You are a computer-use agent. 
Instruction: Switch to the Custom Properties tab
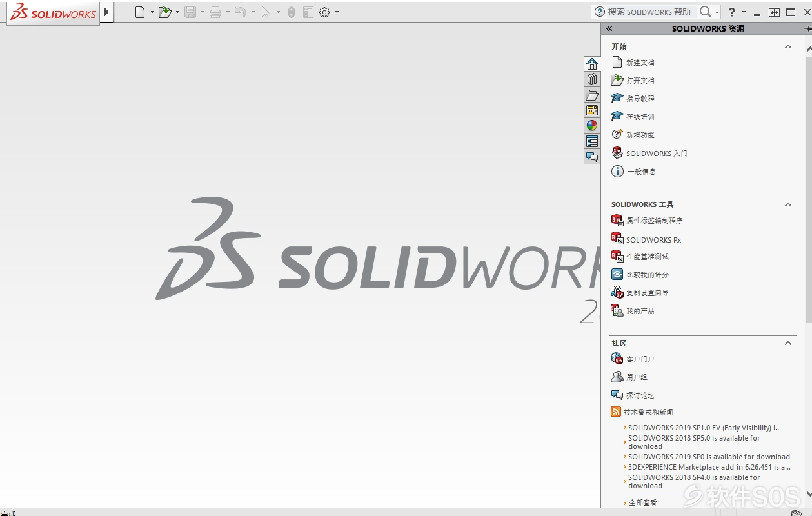[x=592, y=141]
